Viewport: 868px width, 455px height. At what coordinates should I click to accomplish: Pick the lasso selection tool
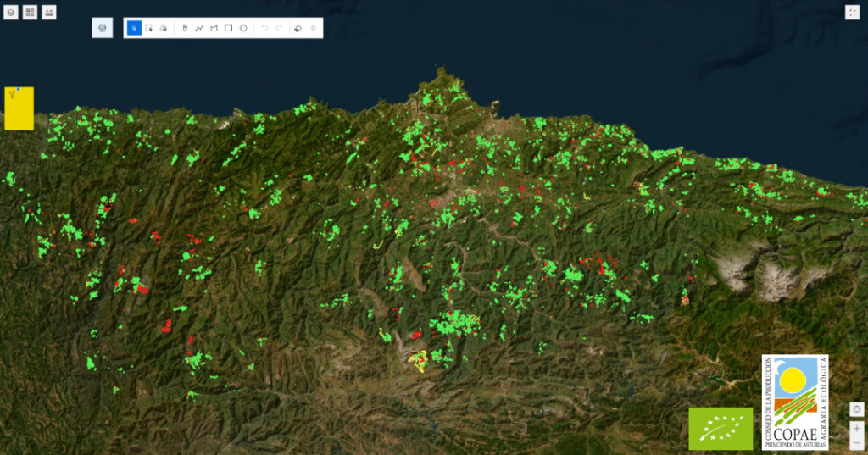[163, 28]
